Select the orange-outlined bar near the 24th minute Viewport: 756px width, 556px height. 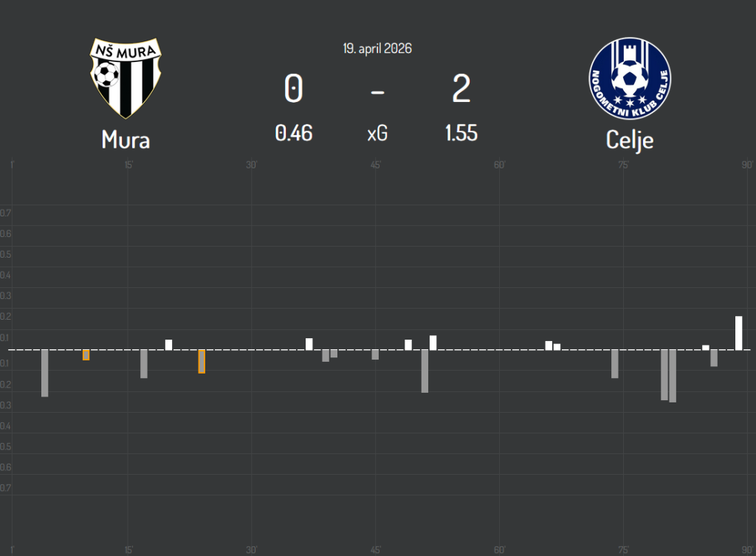[202, 361]
